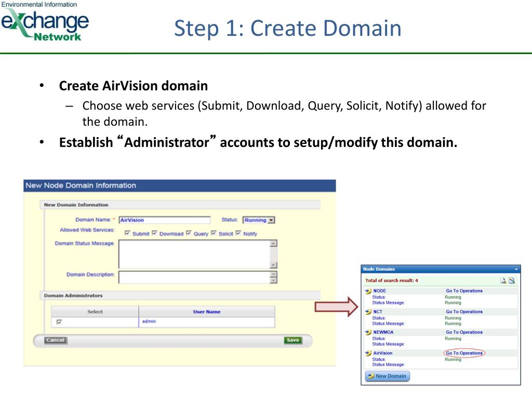Image resolution: width=532 pixels, height=399 pixels.
Task: Click the New Domain button
Action: click(x=387, y=376)
